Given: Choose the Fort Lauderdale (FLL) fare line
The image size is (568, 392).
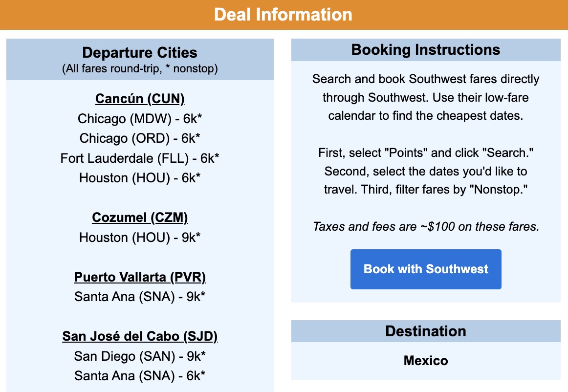Looking at the screenshot, I should (x=139, y=158).
